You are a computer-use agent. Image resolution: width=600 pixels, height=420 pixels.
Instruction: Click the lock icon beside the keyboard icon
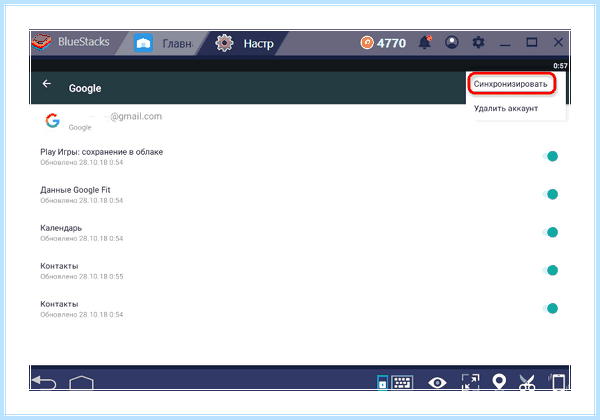pos(382,382)
